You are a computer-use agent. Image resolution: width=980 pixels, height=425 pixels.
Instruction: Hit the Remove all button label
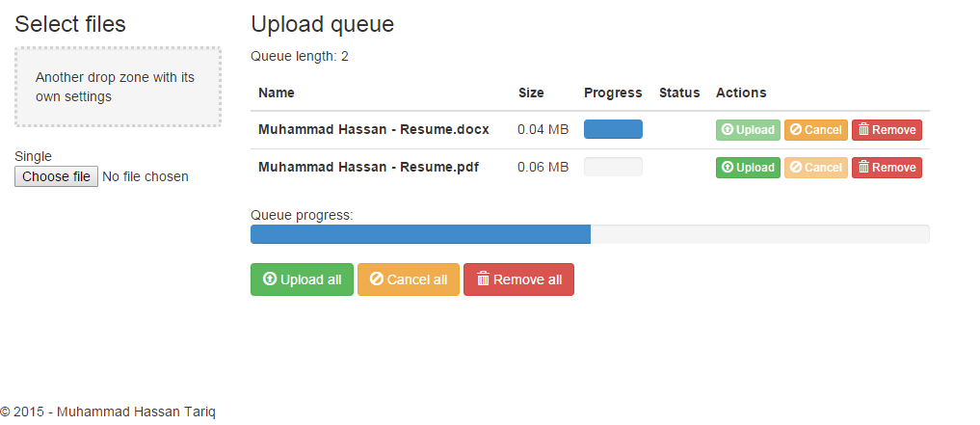[527, 279]
